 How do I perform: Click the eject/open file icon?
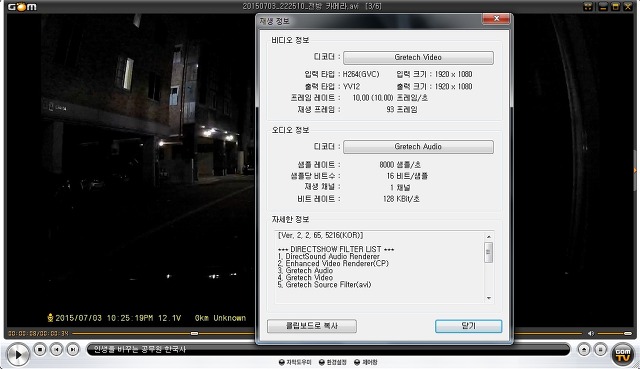[x=584, y=350]
